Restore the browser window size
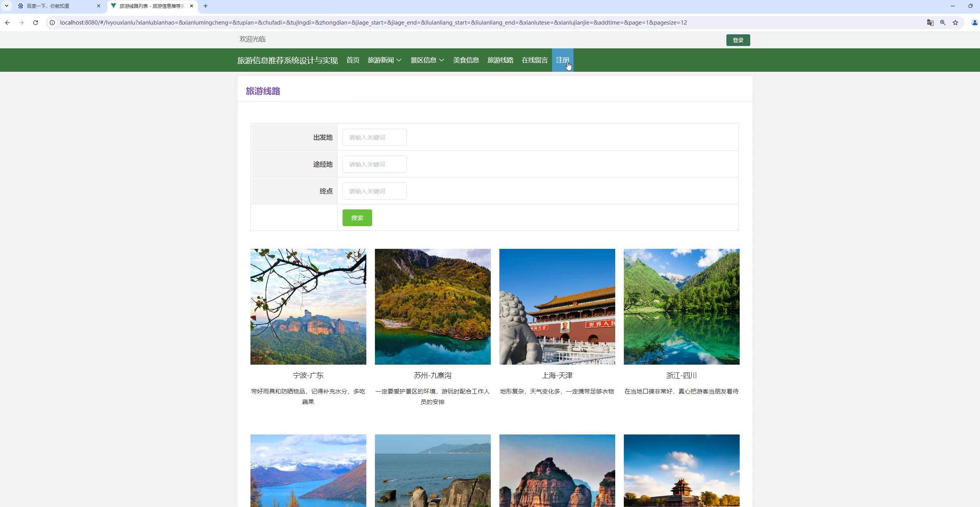Screen dimensions: 980x507 coord(970,6)
